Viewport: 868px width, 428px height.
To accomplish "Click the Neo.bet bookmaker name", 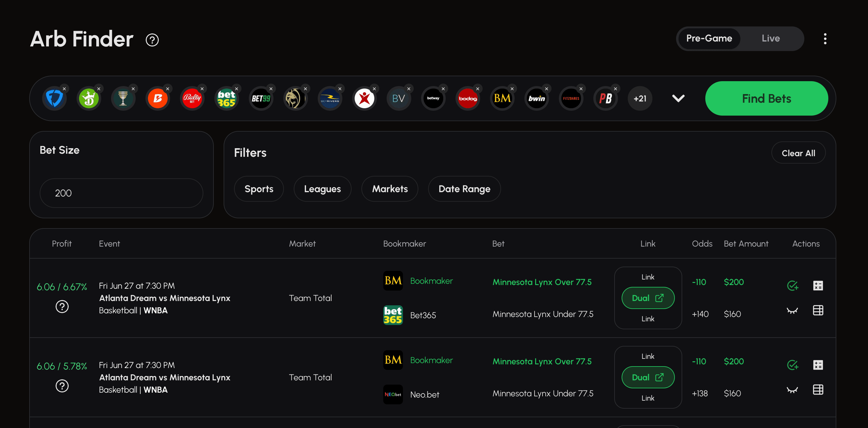I will click(x=424, y=395).
